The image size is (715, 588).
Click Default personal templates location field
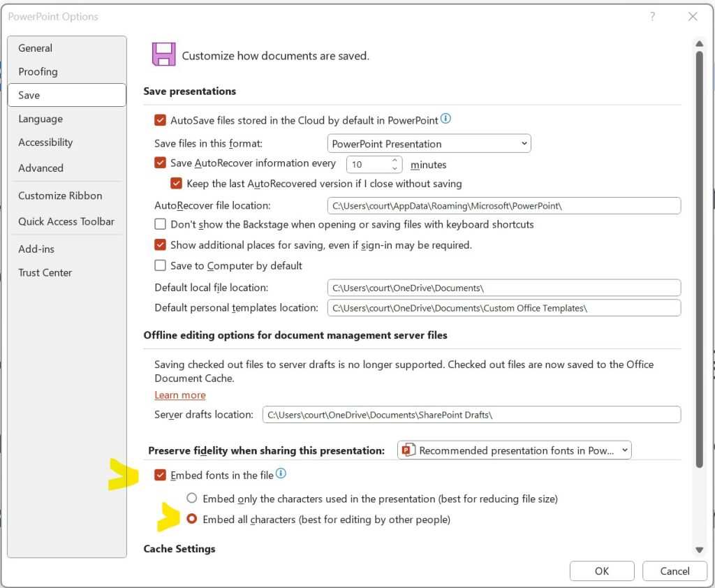click(504, 308)
